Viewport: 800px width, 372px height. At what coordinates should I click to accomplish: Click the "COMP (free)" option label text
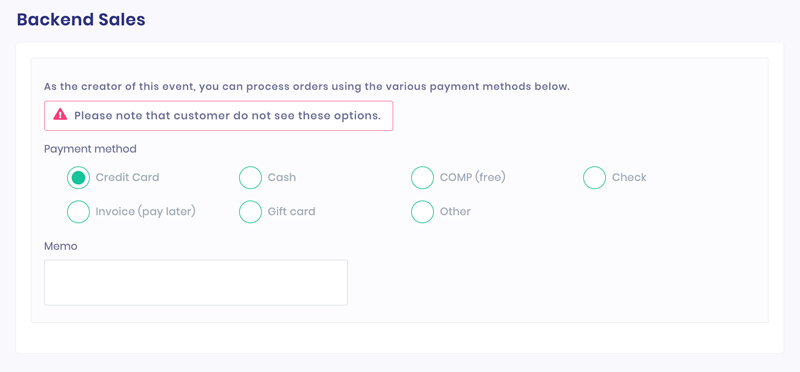point(472,178)
